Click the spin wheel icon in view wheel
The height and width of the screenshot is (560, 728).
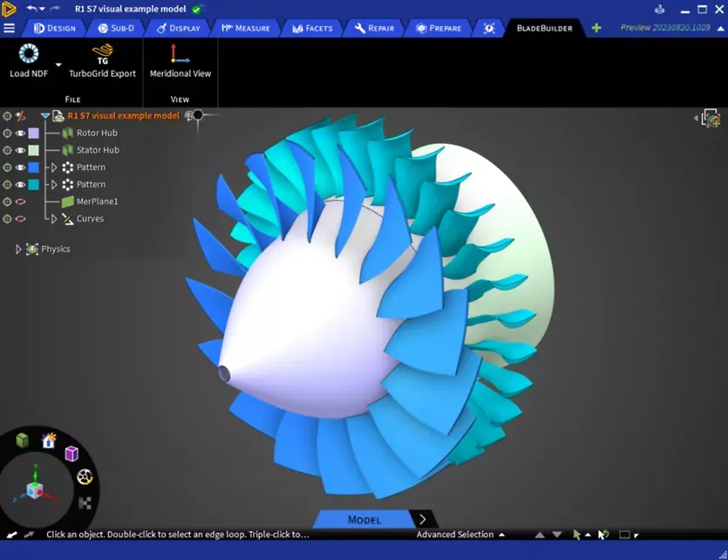85,477
